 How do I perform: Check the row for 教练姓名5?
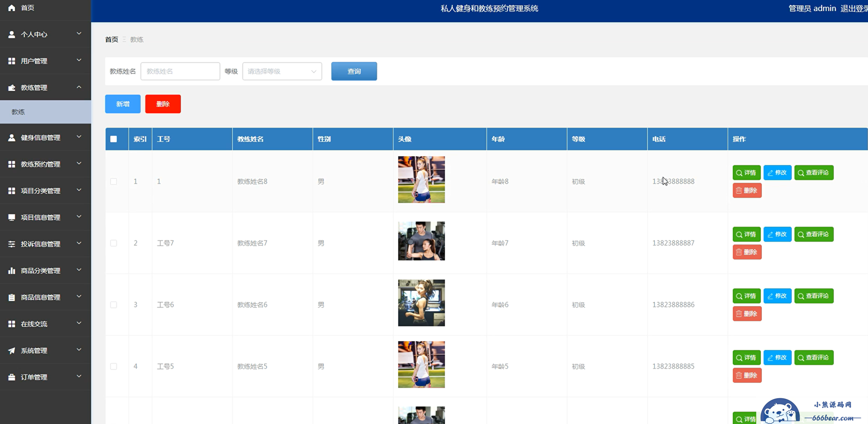114,366
